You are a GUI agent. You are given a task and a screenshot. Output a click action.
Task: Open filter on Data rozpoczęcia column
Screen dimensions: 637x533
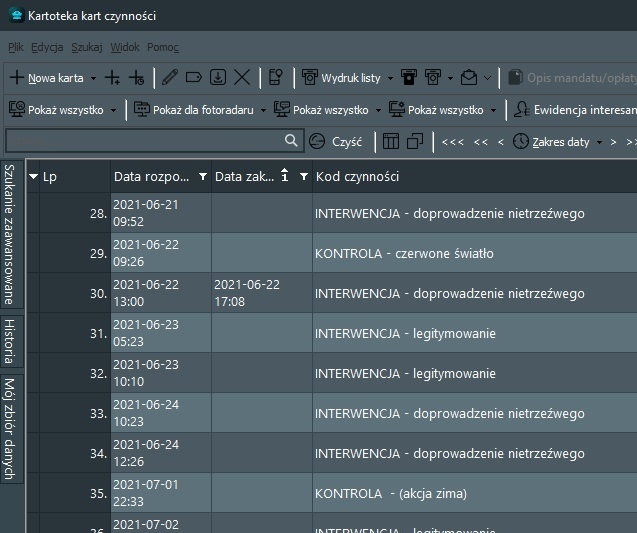point(203,177)
